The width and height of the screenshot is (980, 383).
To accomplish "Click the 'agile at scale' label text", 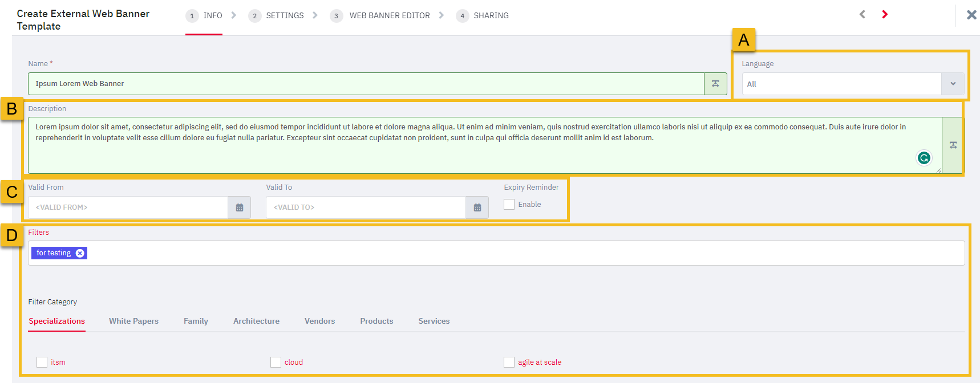I will tap(540, 362).
